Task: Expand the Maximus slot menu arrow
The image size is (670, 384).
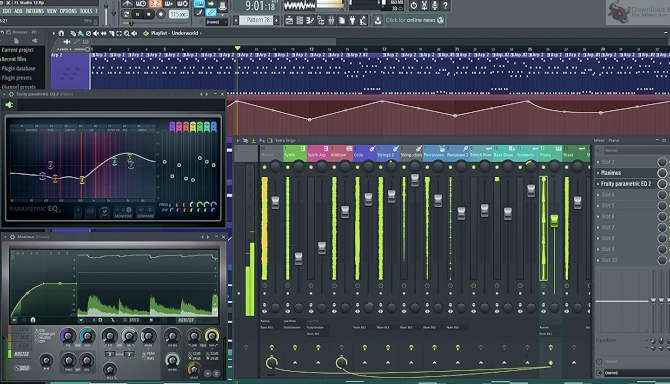Action: (x=598, y=173)
